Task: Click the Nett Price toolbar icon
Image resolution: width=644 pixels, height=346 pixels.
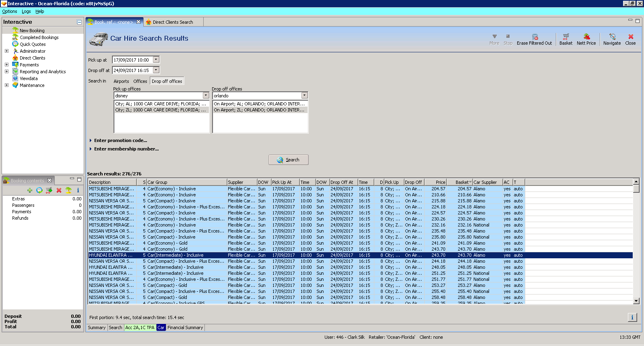Action: pos(586,37)
